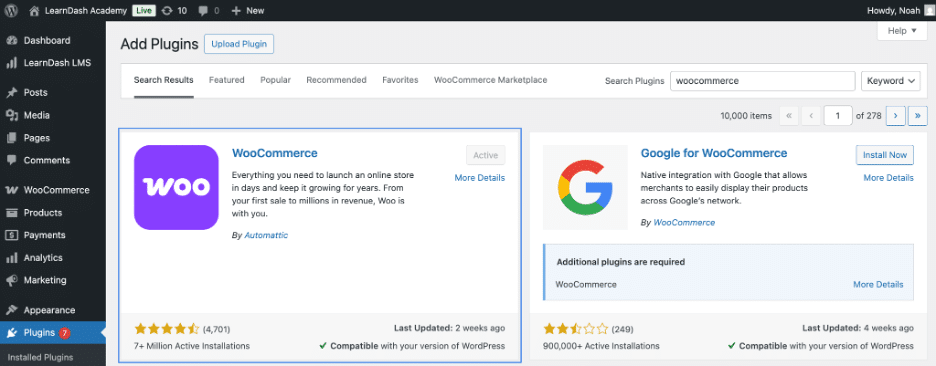This screenshot has width=936, height=366.
Task: Click the Analytics bar chart icon
Action: [x=11, y=258]
